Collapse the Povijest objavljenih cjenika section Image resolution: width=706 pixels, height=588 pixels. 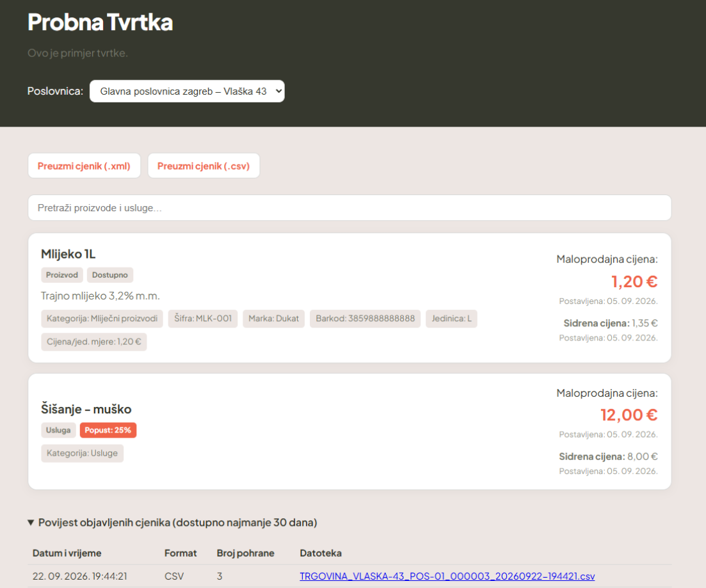tap(172, 522)
